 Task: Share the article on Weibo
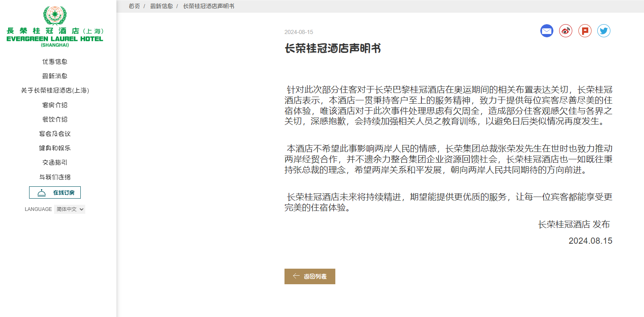tap(566, 31)
